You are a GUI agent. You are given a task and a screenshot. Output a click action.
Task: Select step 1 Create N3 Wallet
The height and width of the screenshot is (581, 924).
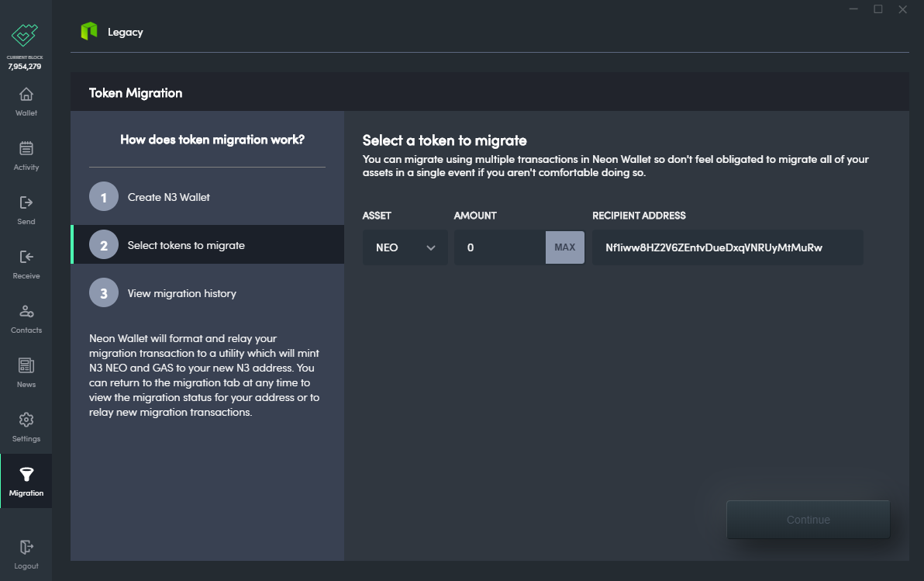(x=207, y=196)
